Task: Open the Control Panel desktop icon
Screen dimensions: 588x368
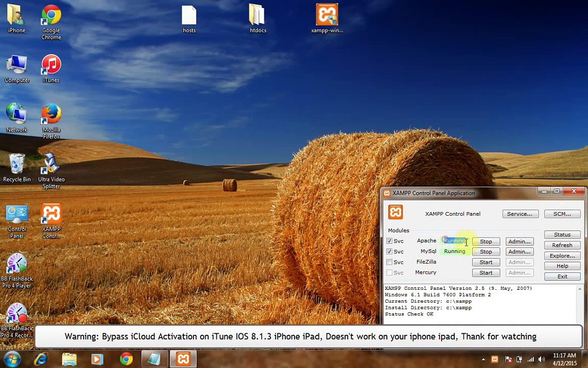Action: (x=16, y=221)
